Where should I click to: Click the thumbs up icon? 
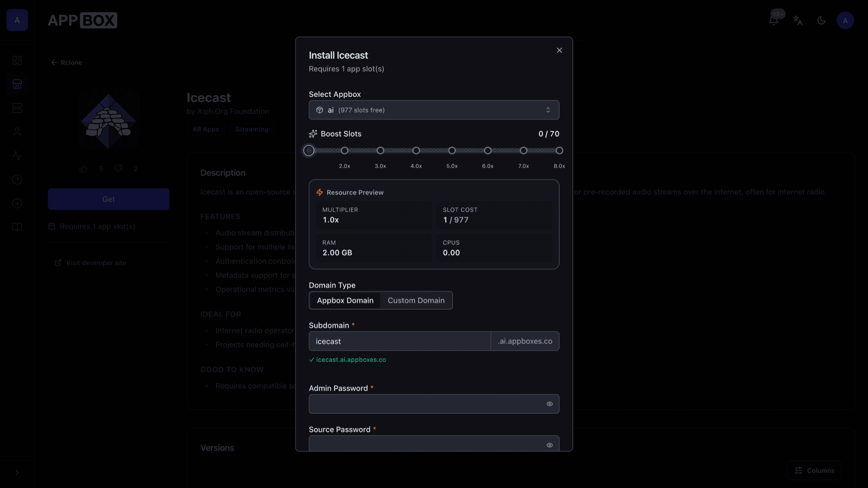84,169
